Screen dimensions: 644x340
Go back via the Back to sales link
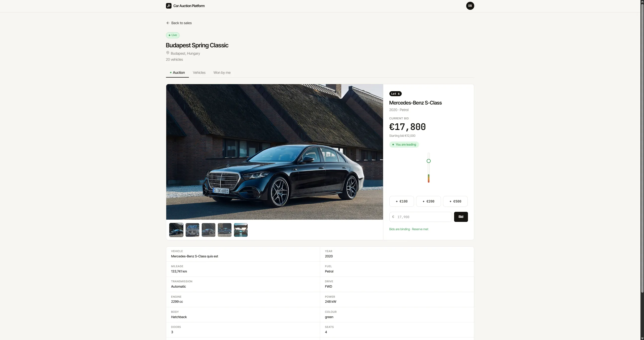[x=179, y=23]
